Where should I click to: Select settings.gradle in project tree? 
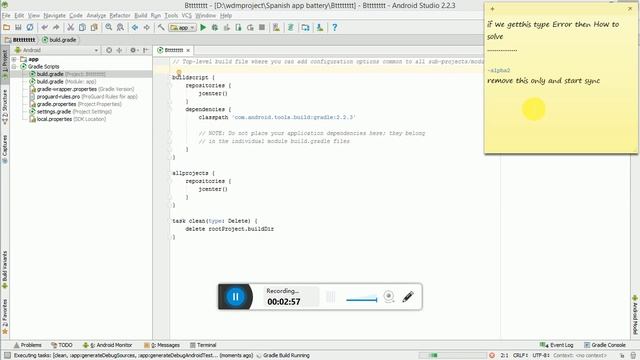70,111
